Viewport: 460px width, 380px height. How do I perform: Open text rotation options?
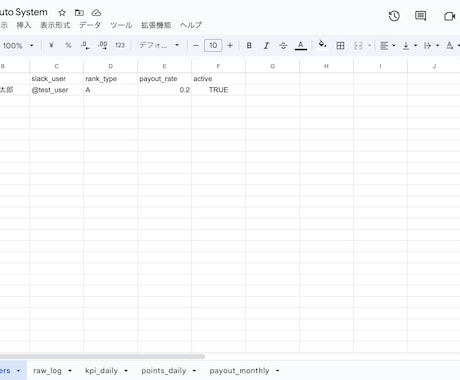tap(452, 45)
